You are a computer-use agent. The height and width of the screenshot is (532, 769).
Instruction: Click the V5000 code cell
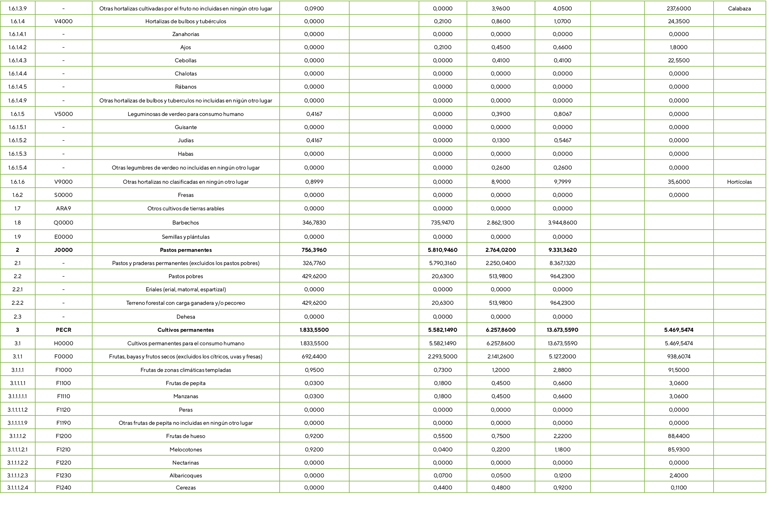[x=63, y=114]
